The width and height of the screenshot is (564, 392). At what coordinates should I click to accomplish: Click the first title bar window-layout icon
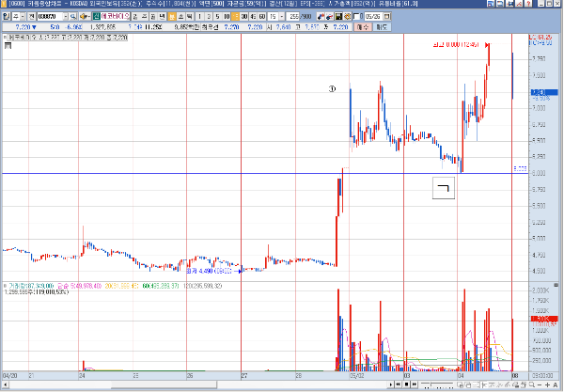click(491, 4)
